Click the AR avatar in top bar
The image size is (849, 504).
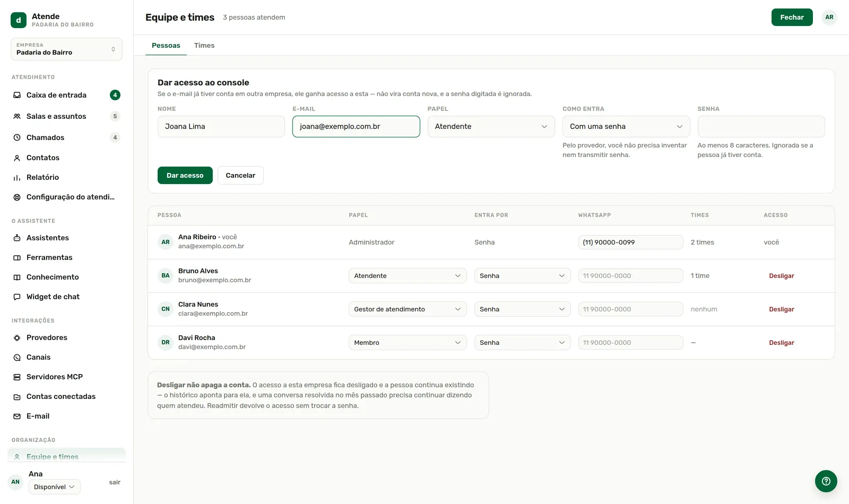[829, 17]
